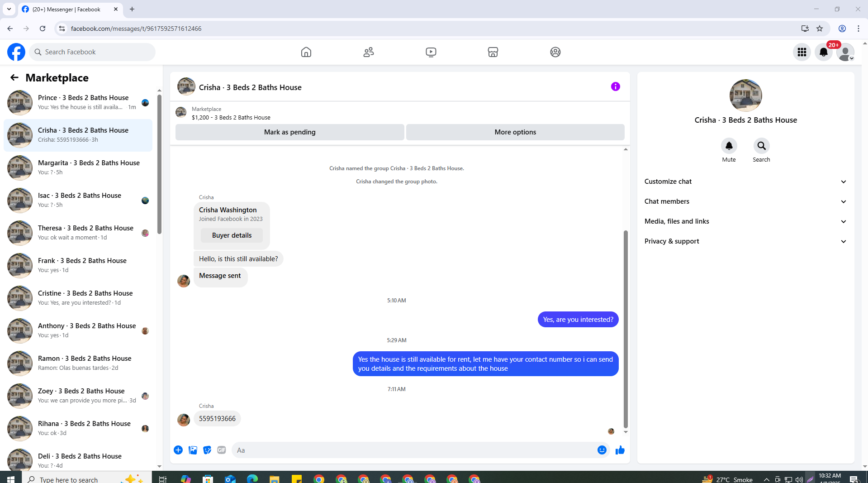Open the emoji picker
Viewport: 868px width, 483px height.
coord(602,450)
